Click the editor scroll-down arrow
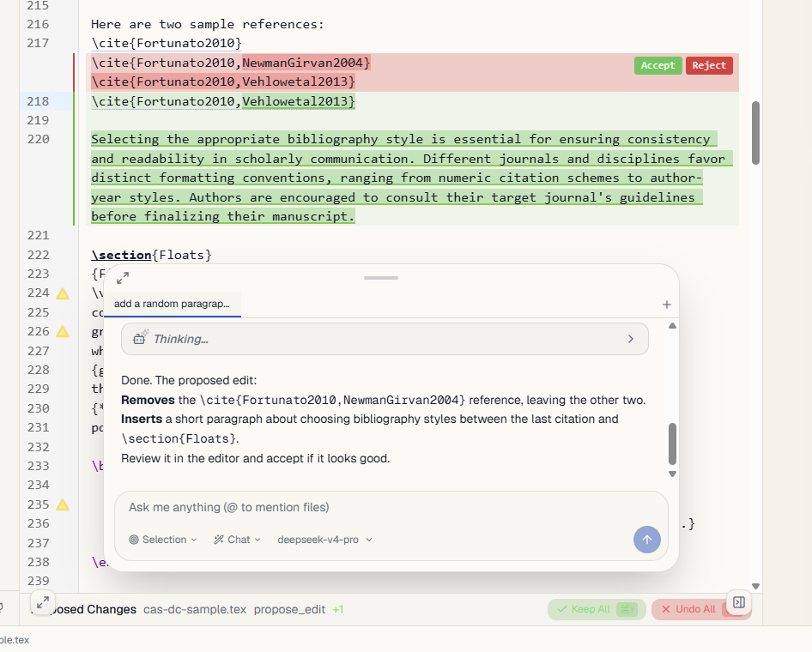The image size is (812, 652). (755, 586)
